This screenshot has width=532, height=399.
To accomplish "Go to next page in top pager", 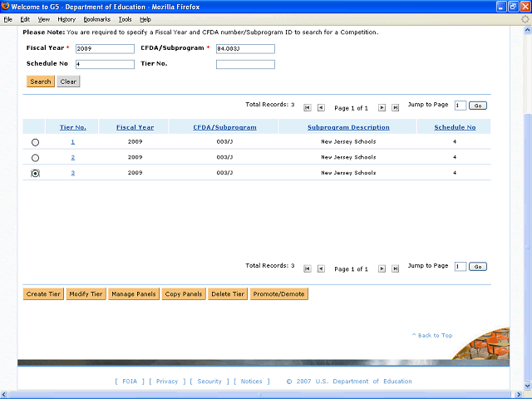I will [x=382, y=107].
